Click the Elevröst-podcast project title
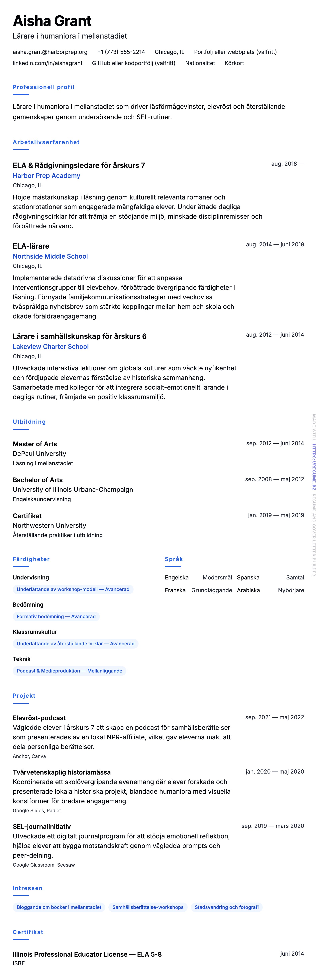317x980 pixels. tap(39, 718)
